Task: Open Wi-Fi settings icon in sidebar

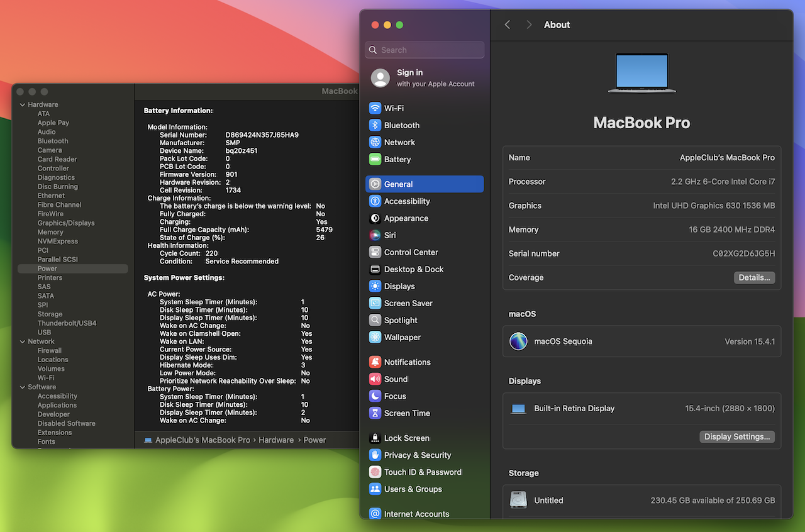Action: tap(375, 108)
